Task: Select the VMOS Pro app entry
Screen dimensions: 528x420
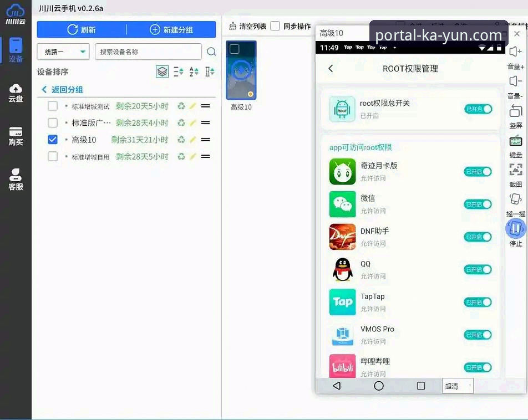Action: click(x=410, y=335)
